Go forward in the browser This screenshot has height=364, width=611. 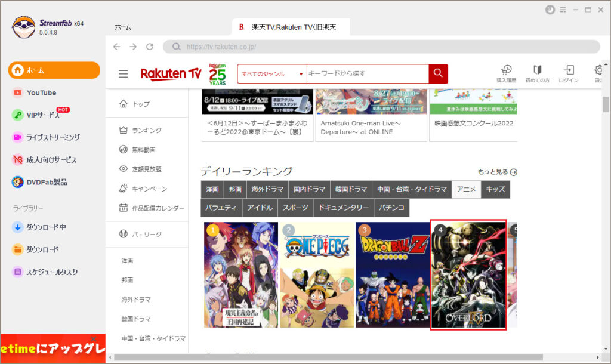(133, 47)
